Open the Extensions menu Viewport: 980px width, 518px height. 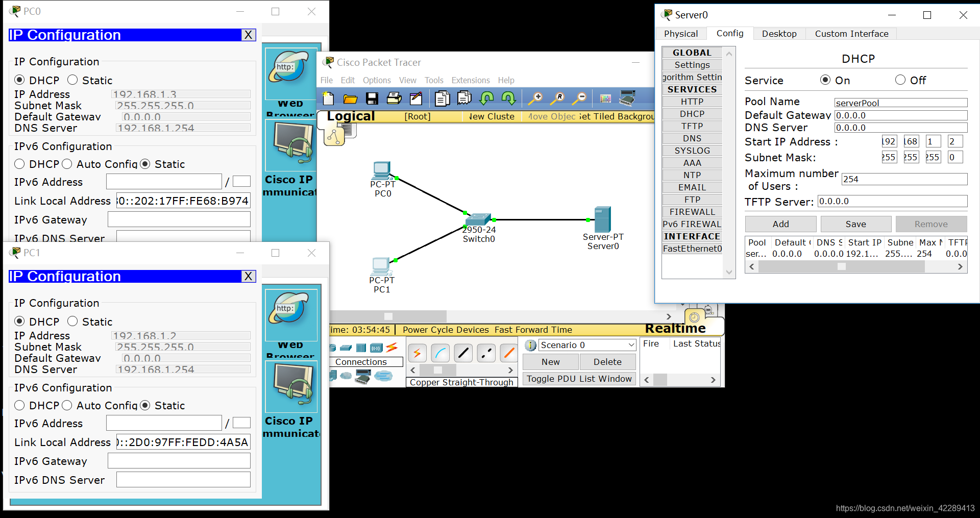click(x=471, y=80)
